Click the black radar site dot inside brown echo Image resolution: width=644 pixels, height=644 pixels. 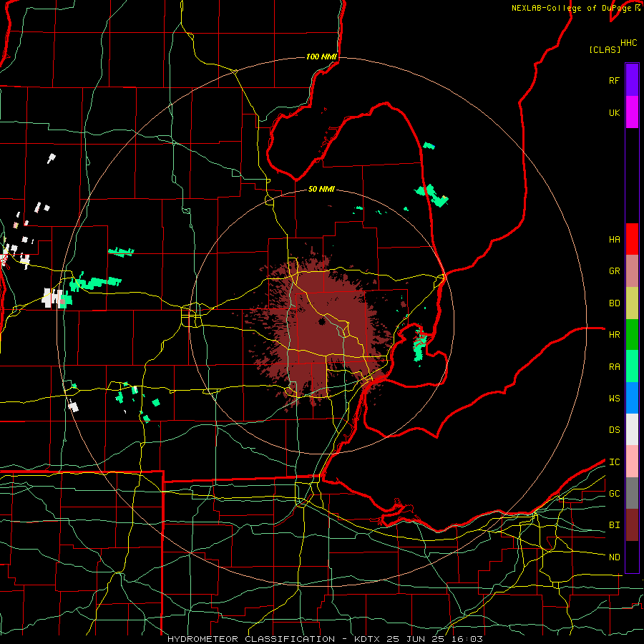click(x=321, y=321)
